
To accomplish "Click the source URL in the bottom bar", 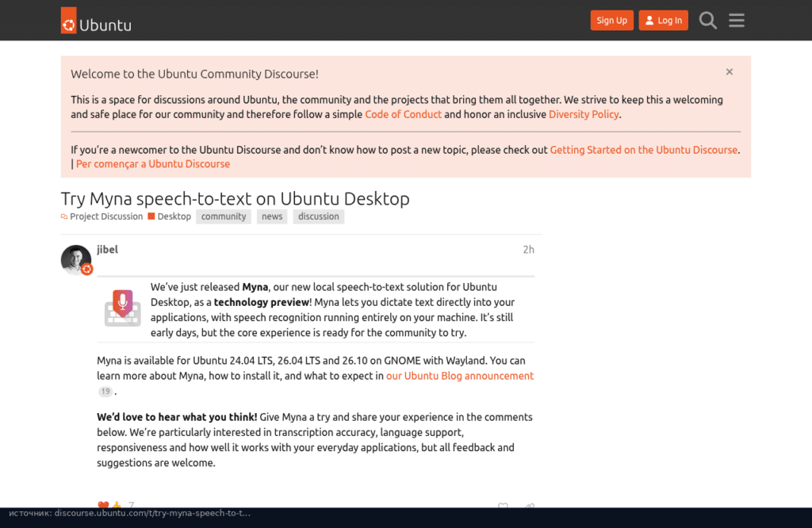I will point(152,513).
